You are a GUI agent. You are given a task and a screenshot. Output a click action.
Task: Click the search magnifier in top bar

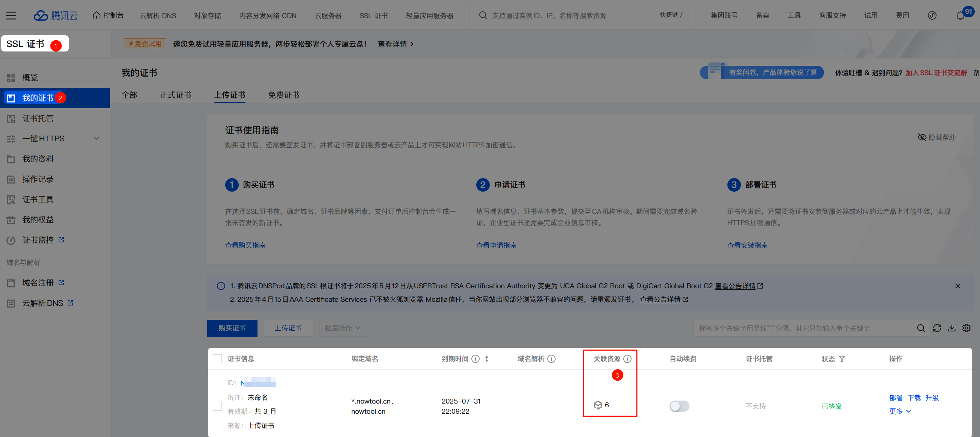pyautogui.click(x=483, y=15)
